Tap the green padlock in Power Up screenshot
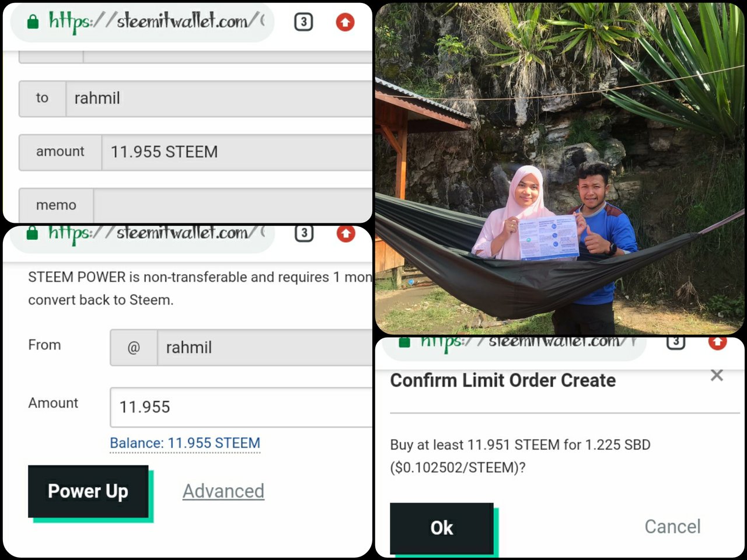Viewport: 747px width, 560px height. pos(33,233)
